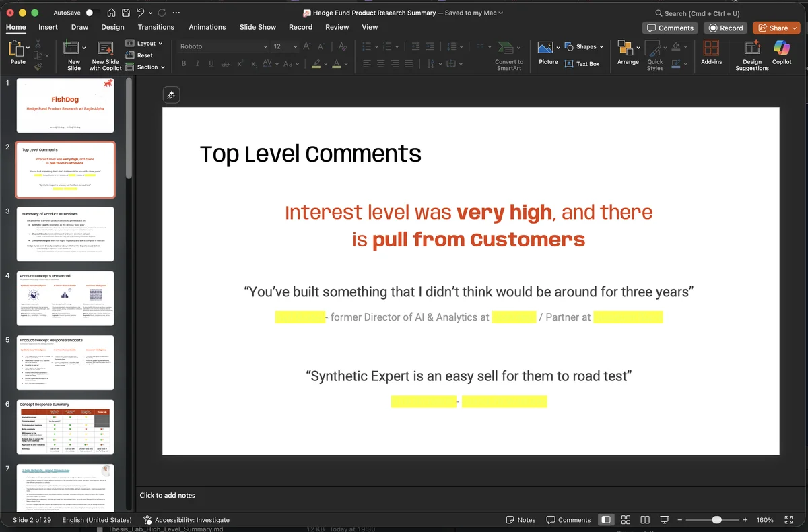Toggle bold formatting

pyautogui.click(x=184, y=64)
